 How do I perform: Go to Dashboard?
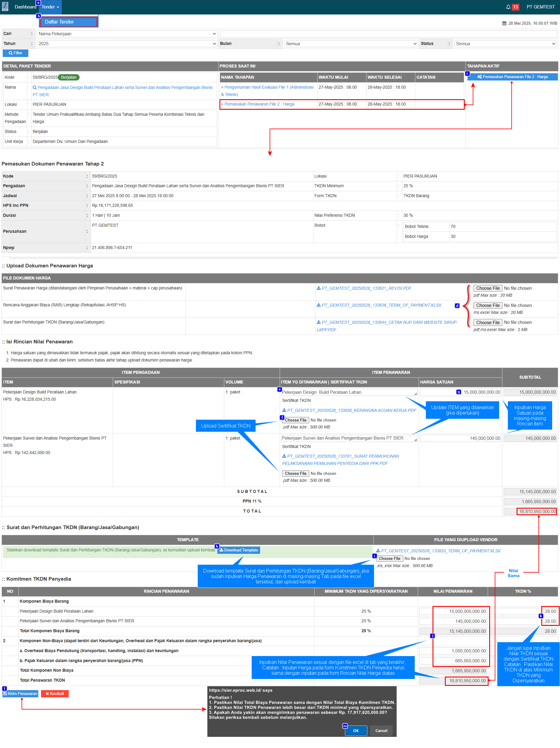pyautogui.click(x=25, y=7)
